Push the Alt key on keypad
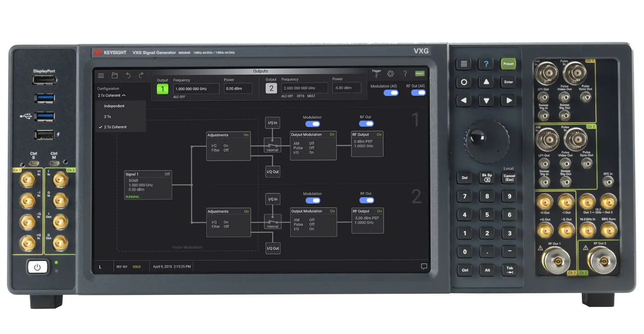This screenshot has width=644, height=334. tap(487, 270)
